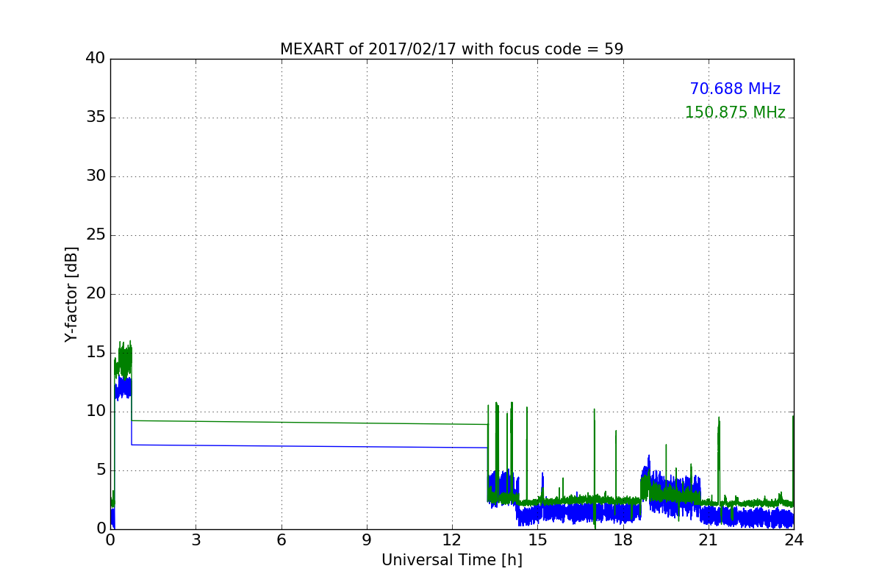Select the blue 70.688 MHz legend label

(735, 89)
